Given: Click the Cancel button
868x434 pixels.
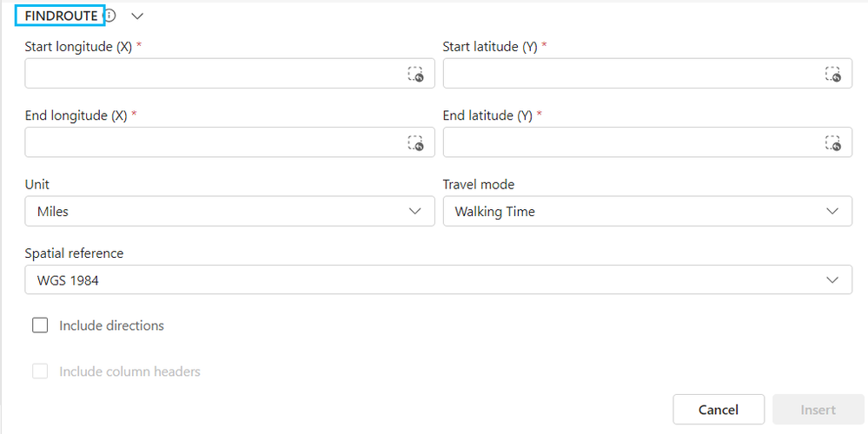Looking at the screenshot, I should click(x=719, y=410).
